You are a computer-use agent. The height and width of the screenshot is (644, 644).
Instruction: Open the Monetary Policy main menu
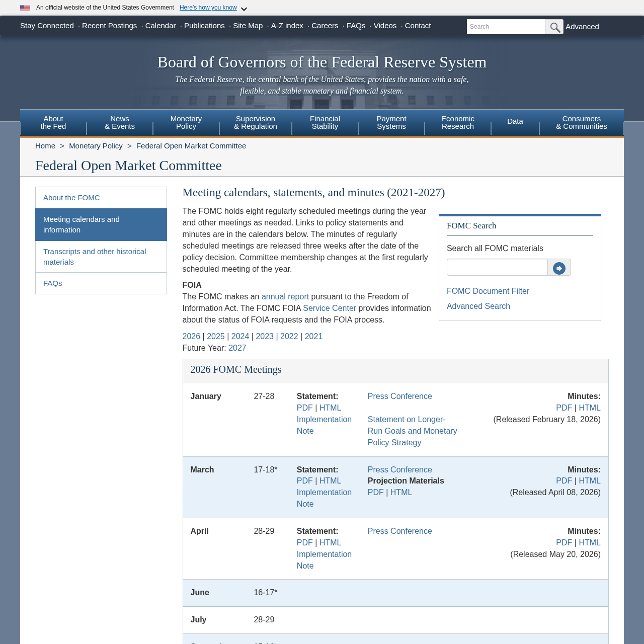point(186,122)
